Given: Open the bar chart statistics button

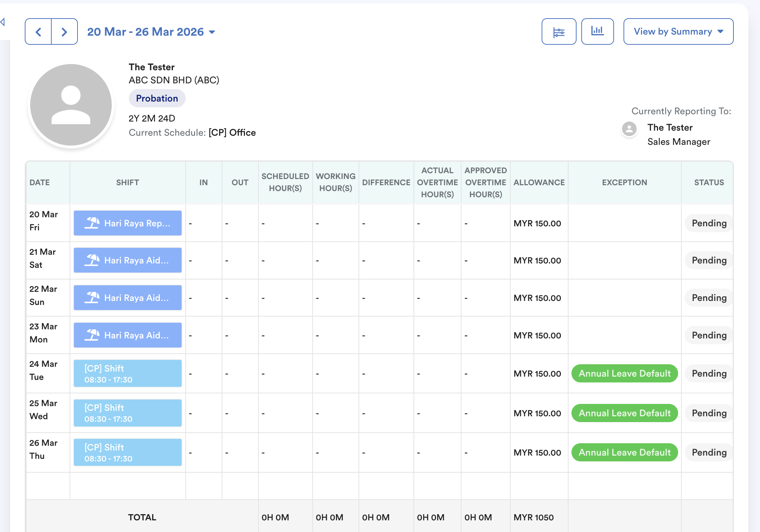Looking at the screenshot, I should click(597, 32).
